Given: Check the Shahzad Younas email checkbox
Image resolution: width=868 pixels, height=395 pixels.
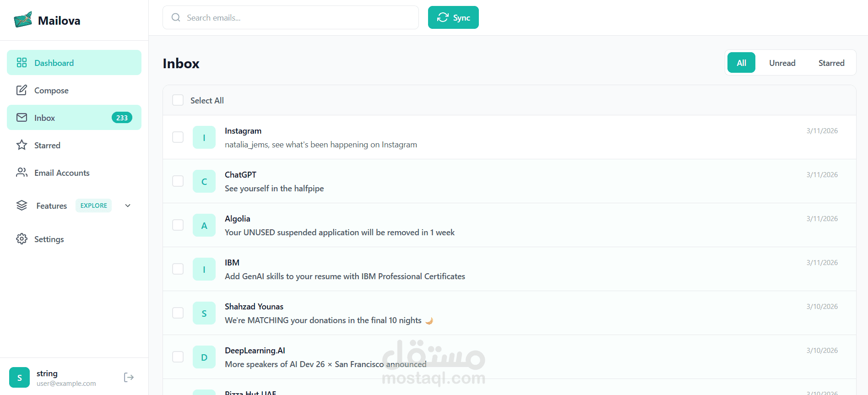Looking at the screenshot, I should tap(178, 313).
